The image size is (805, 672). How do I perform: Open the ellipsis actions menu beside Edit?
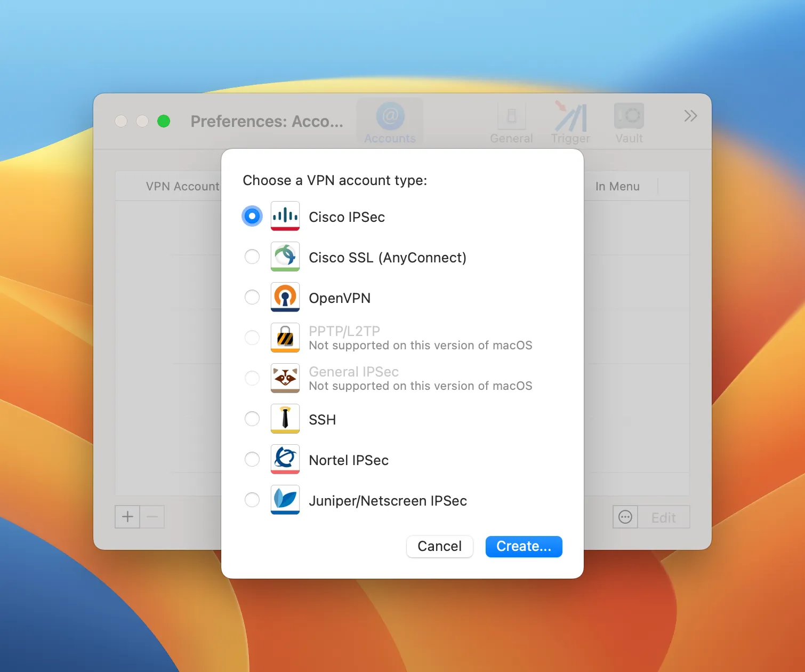tap(625, 517)
